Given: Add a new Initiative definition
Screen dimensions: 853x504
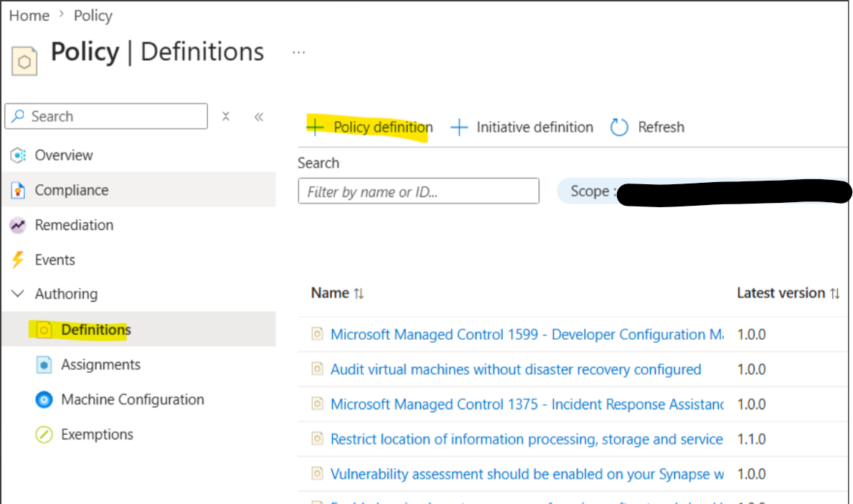Looking at the screenshot, I should coord(522,127).
